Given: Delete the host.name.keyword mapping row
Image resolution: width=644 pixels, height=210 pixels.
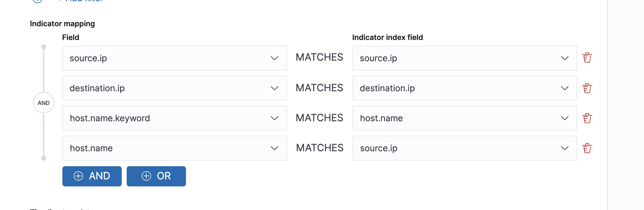Looking at the screenshot, I should (587, 118).
